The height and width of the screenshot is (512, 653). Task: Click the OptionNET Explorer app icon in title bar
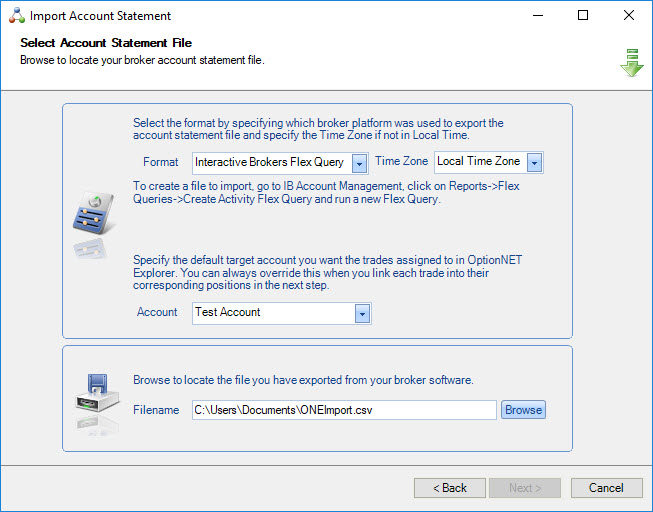tap(17, 15)
